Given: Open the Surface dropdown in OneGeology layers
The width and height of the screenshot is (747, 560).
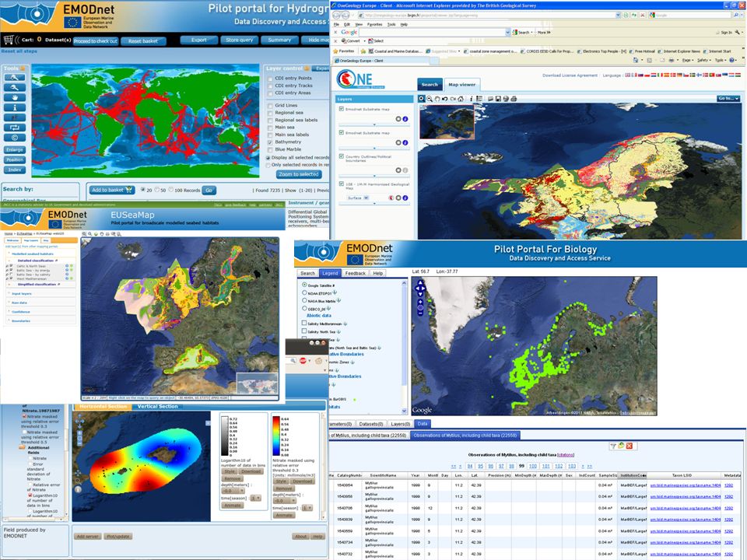Looking at the screenshot, I should coord(357,198).
